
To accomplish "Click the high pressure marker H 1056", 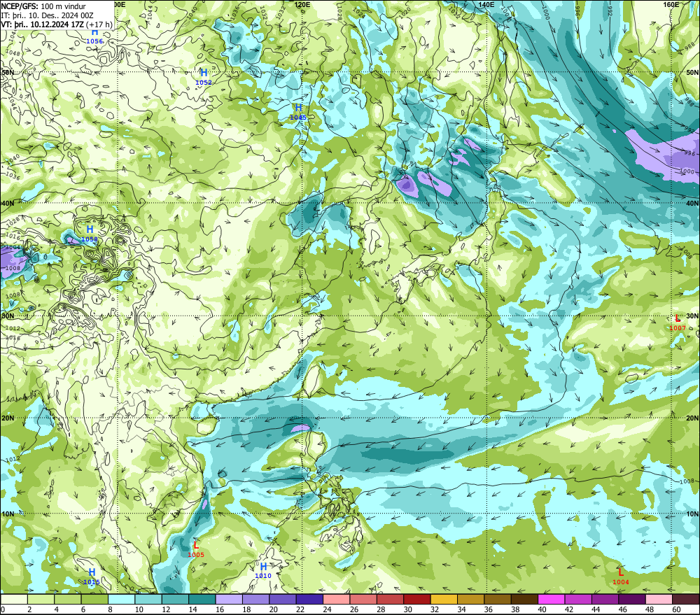I will [94, 36].
